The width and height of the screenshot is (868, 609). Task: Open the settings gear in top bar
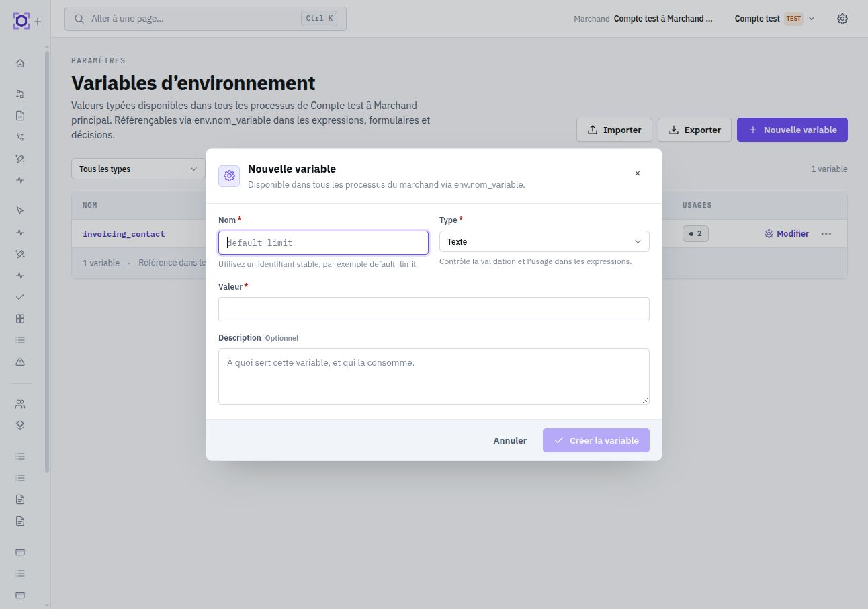[x=842, y=19]
